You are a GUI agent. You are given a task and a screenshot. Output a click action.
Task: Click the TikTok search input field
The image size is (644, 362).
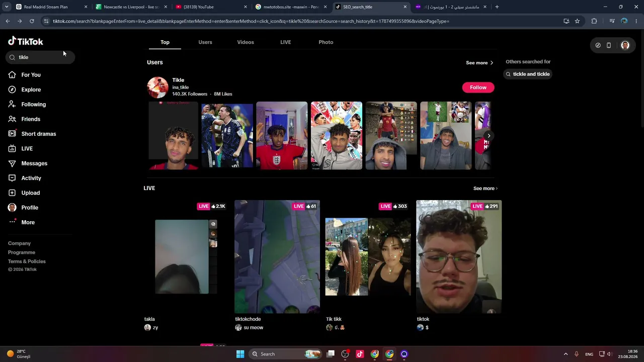coord(40,57)
